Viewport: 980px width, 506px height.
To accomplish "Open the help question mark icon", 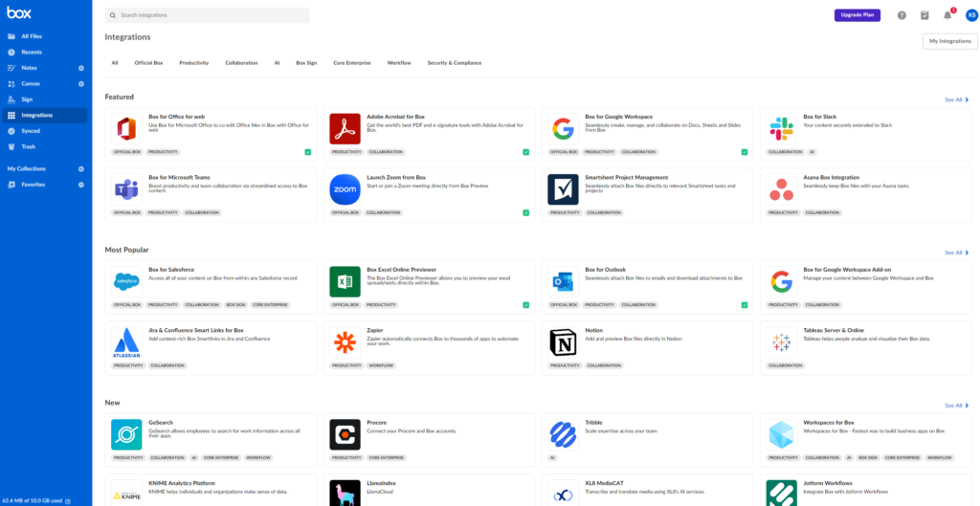I will [x=902, y=15].
